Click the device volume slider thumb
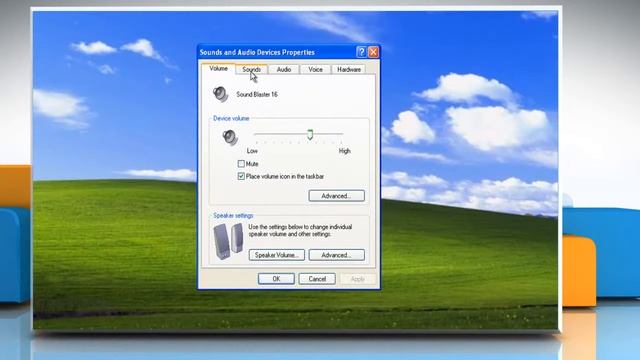This screenshot has height=360, width=640. point(310,134)
